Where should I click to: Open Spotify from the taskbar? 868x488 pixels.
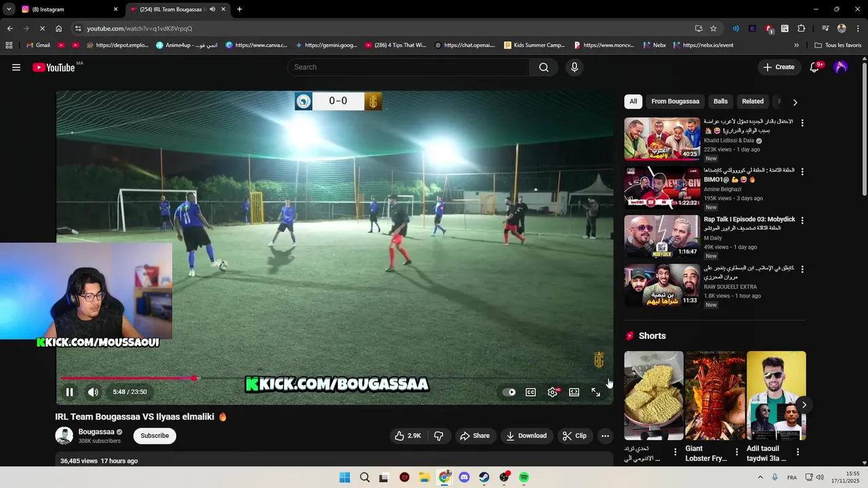point(524,477)
